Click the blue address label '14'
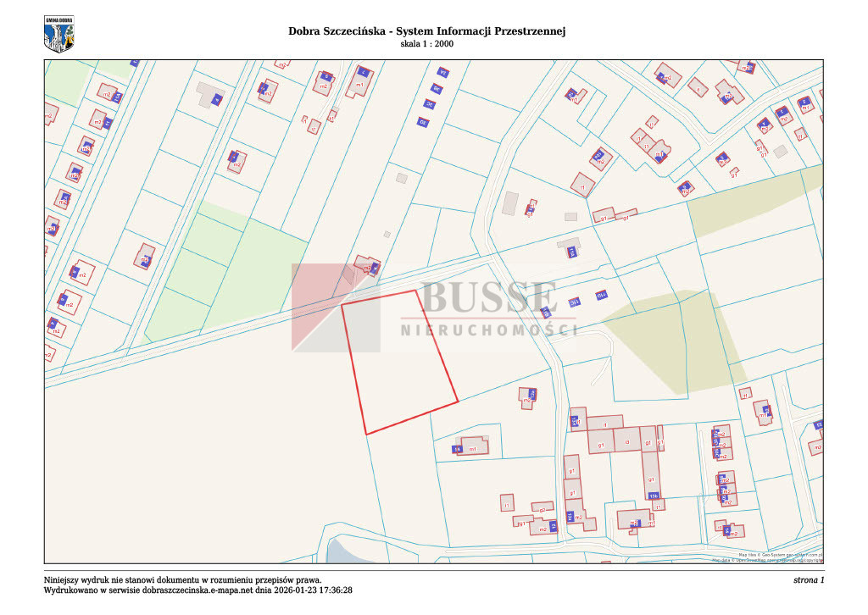The height and width of the screenshot is (615, 868). [x=457, y=449]
